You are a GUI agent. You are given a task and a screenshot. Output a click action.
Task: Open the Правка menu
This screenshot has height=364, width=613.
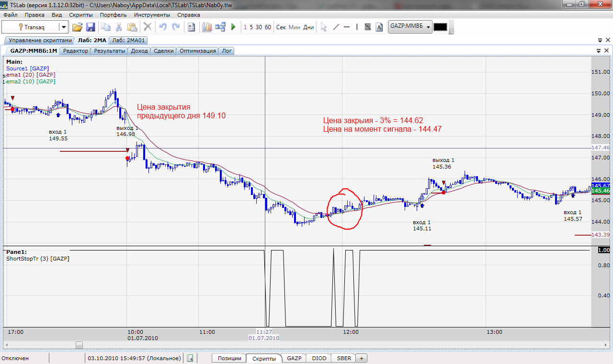pyautogui.click(x=34, y=15)
